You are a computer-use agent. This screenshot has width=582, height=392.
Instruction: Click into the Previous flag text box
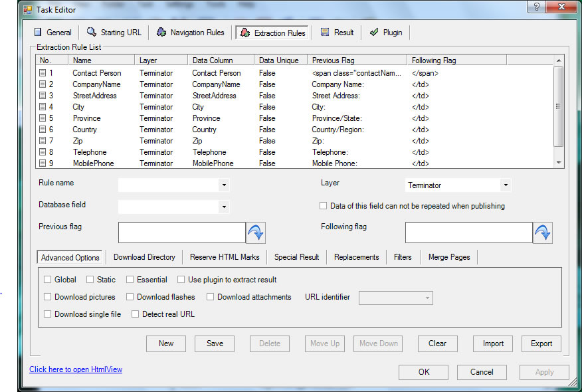pos(182,233)
